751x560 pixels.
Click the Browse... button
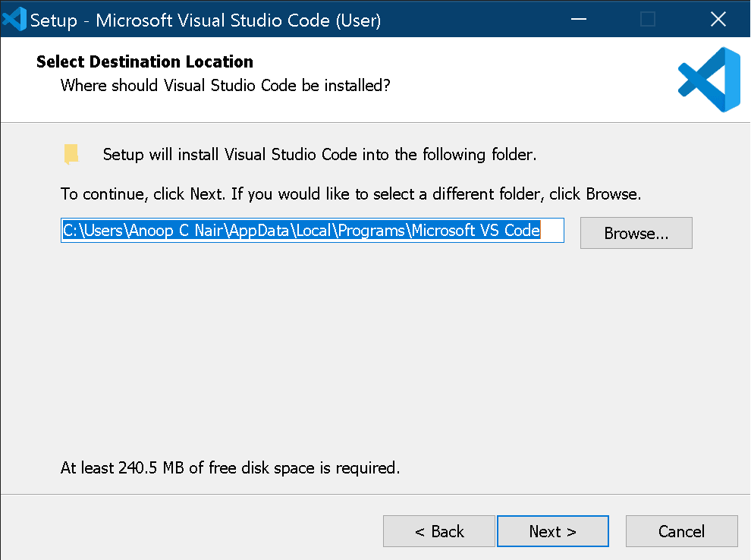[x=636, y=233]
